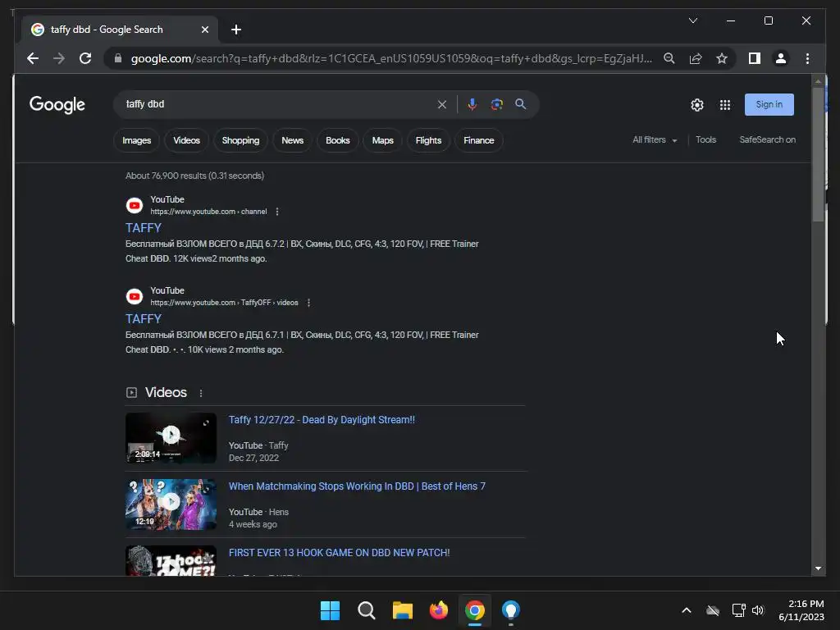Open more options for Videos section
This screenshot has height=630, width=840.
(x=201, y=393)
